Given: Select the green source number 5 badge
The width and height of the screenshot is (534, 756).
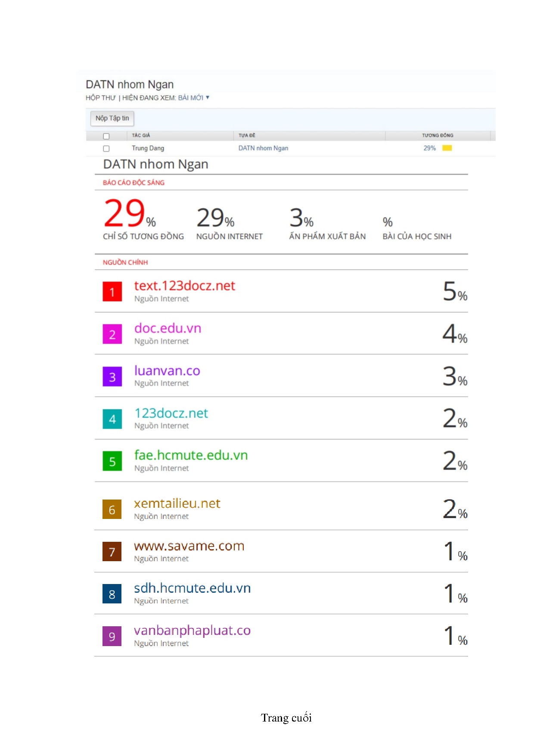Looking at the screenshot, I should 112,461.
